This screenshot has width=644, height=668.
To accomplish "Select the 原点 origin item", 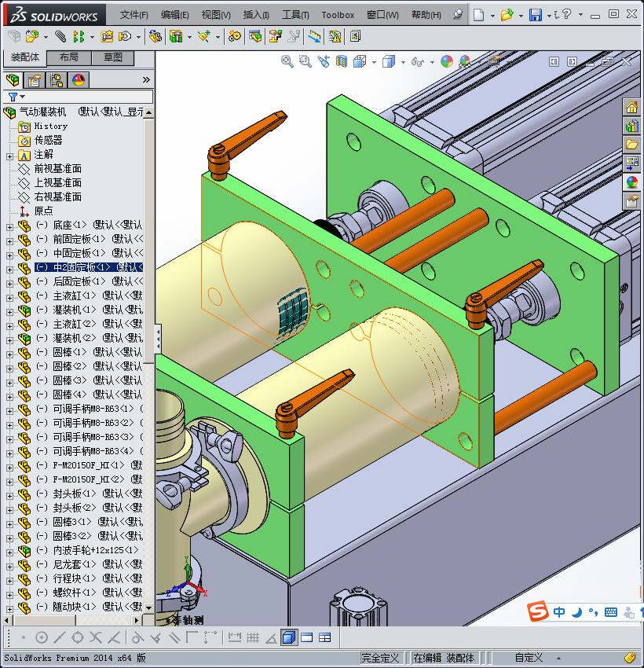I will (x=43, y=211).
